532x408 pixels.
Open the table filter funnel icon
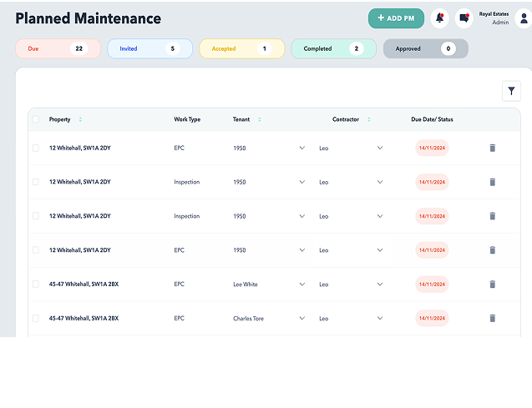pyautogui.click(x=511, y=91)
